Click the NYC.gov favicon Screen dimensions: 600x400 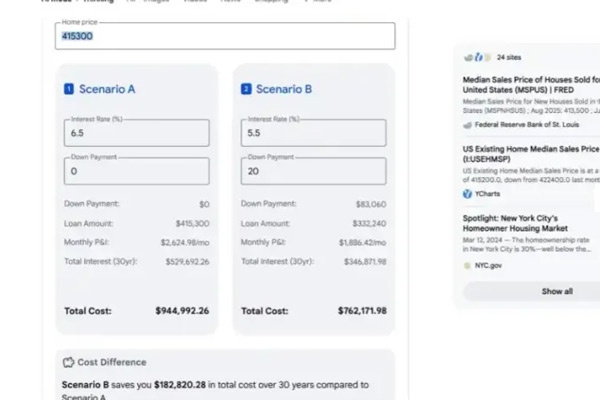coord(467,265)
